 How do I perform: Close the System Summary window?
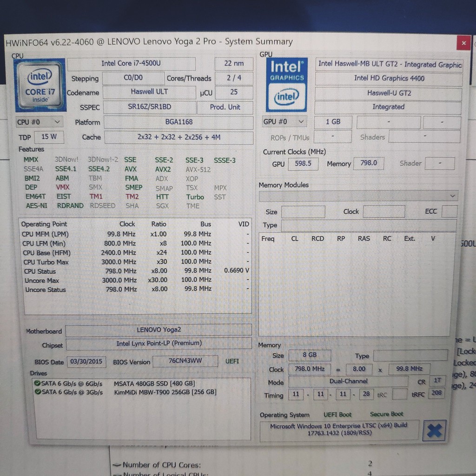click(x=463, y=43)
